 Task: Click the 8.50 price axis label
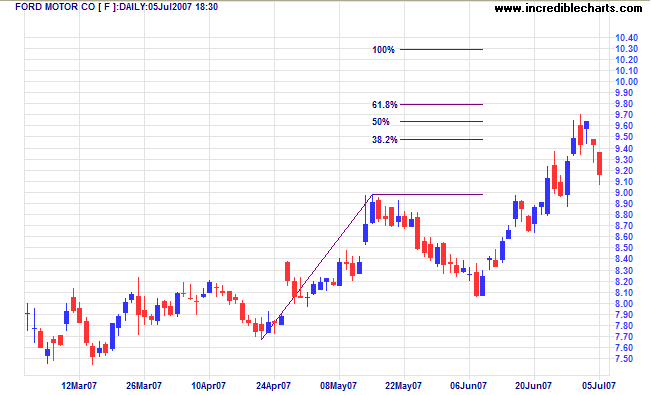click(x=624, y=248)
